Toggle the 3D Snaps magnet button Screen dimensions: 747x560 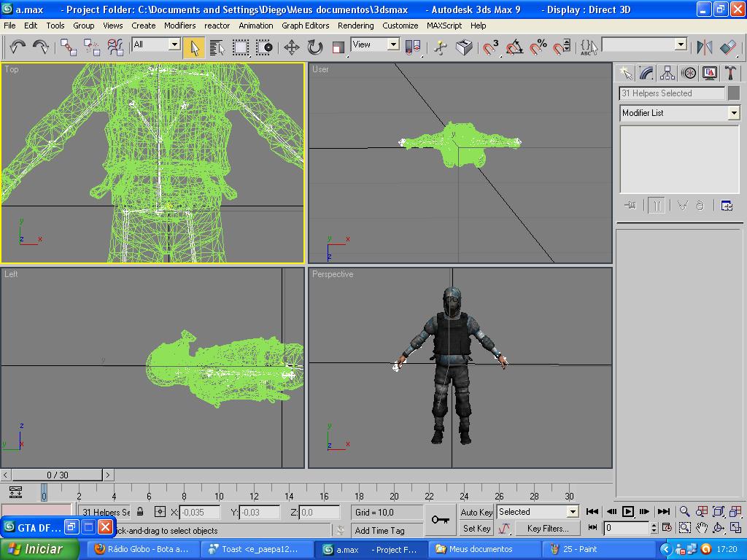click(x=491, y=47)
